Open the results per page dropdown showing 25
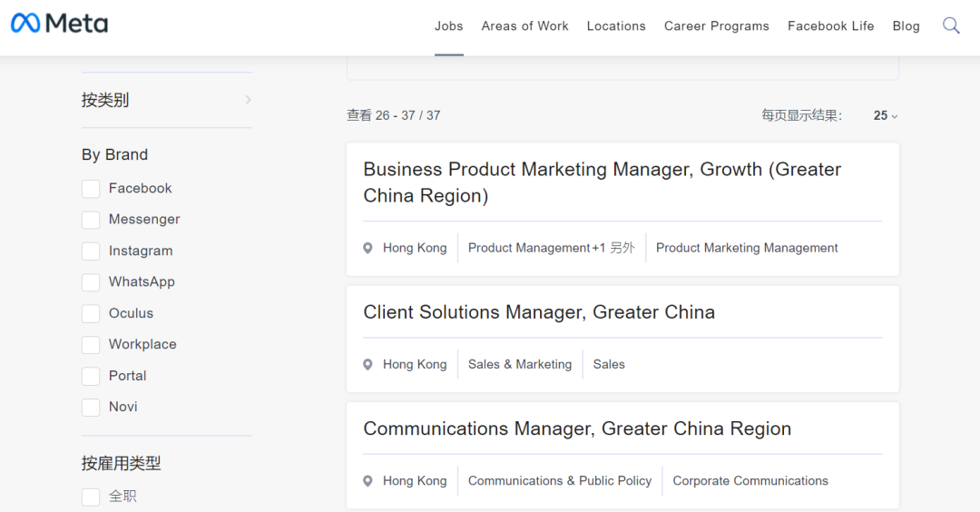 coord(885,115)
